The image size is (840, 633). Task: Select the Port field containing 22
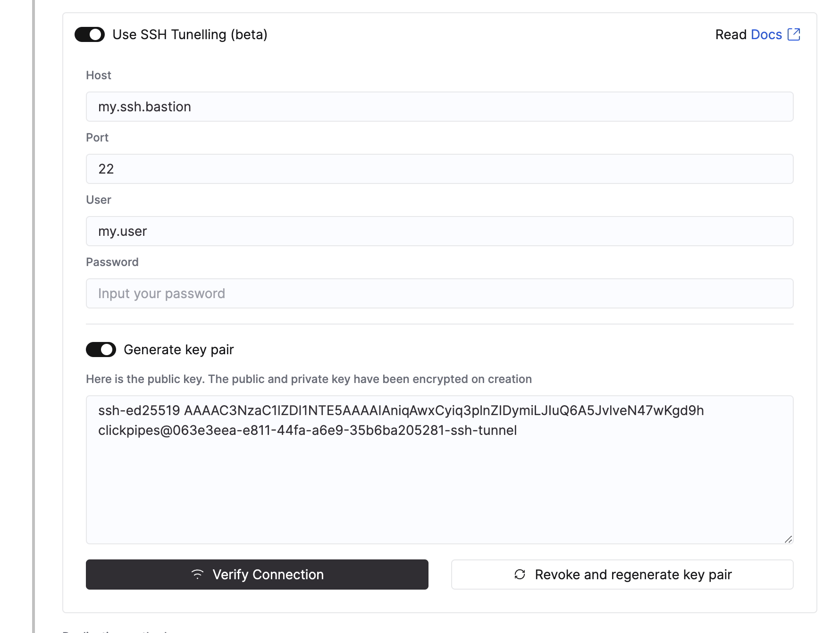click(439, 169)
